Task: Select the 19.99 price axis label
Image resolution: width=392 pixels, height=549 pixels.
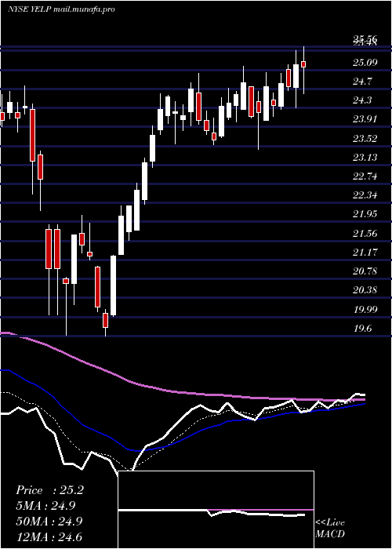Action: tap(365, 309)
